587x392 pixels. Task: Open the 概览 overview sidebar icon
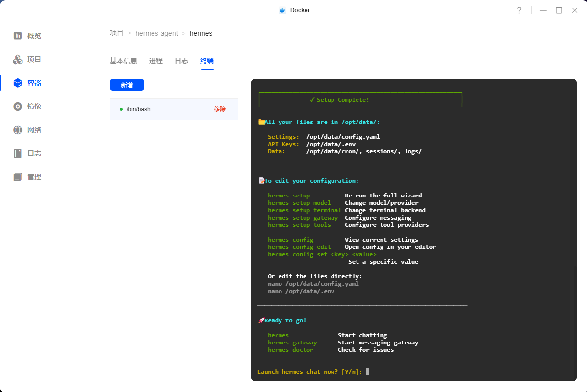(18, 36)
